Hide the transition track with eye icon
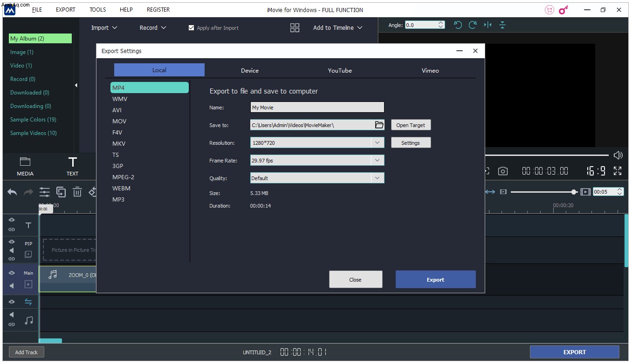This screenshot has height=364, width=632. [12, 302]
